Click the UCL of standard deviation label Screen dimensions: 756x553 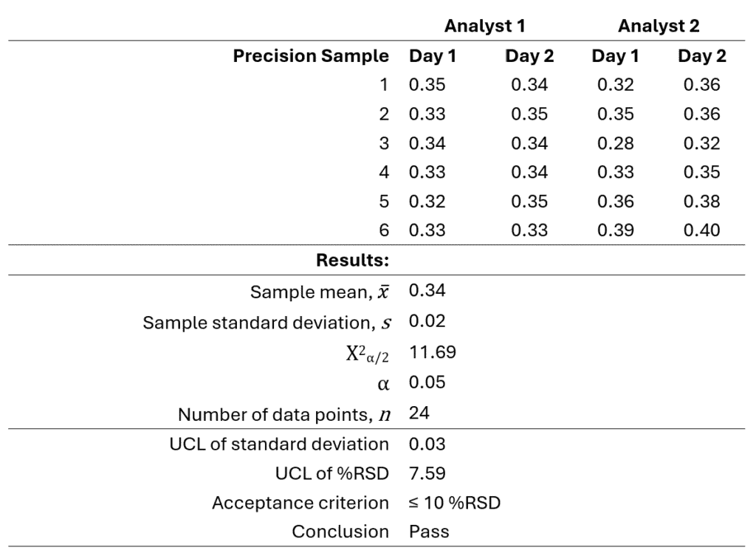tap(278, 444)
